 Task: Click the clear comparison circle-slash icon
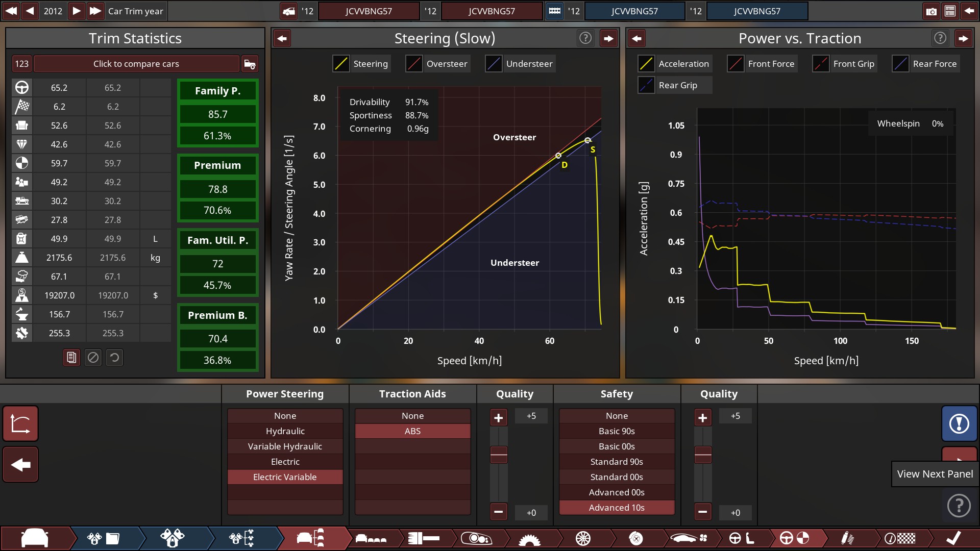[93, 358]
